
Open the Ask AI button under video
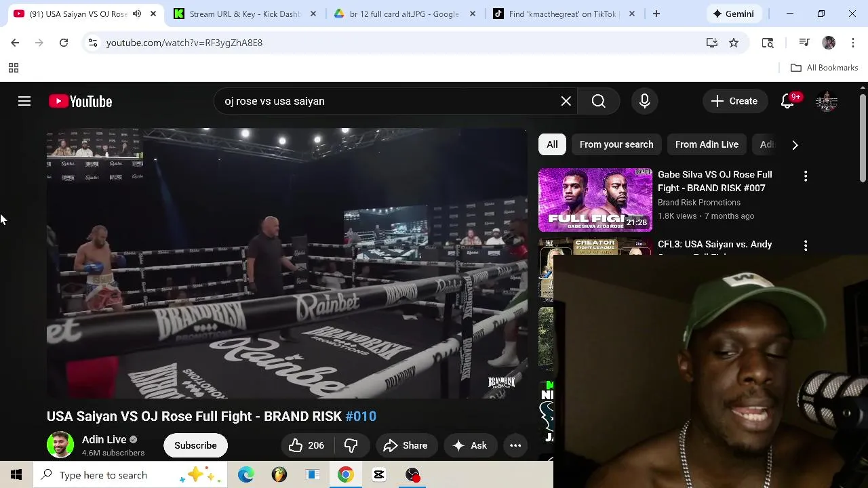coord(470,445)
